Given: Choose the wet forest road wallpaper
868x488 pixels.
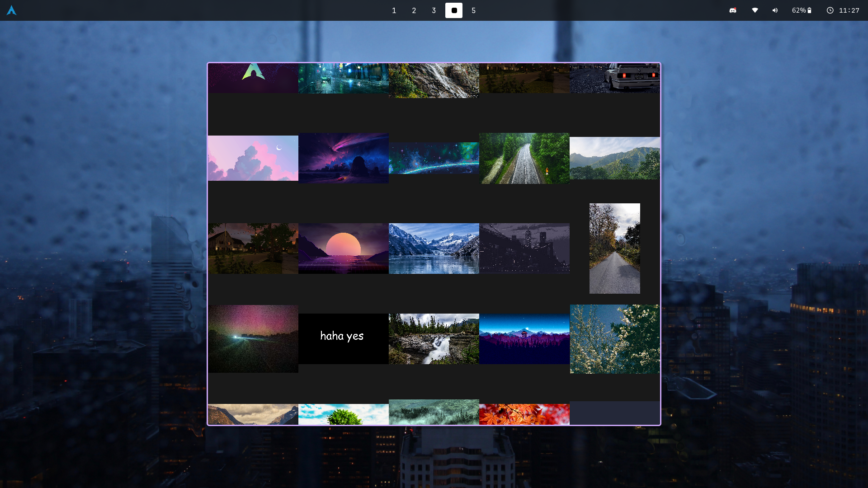Looking at the screenshot, I should [524, 158].
